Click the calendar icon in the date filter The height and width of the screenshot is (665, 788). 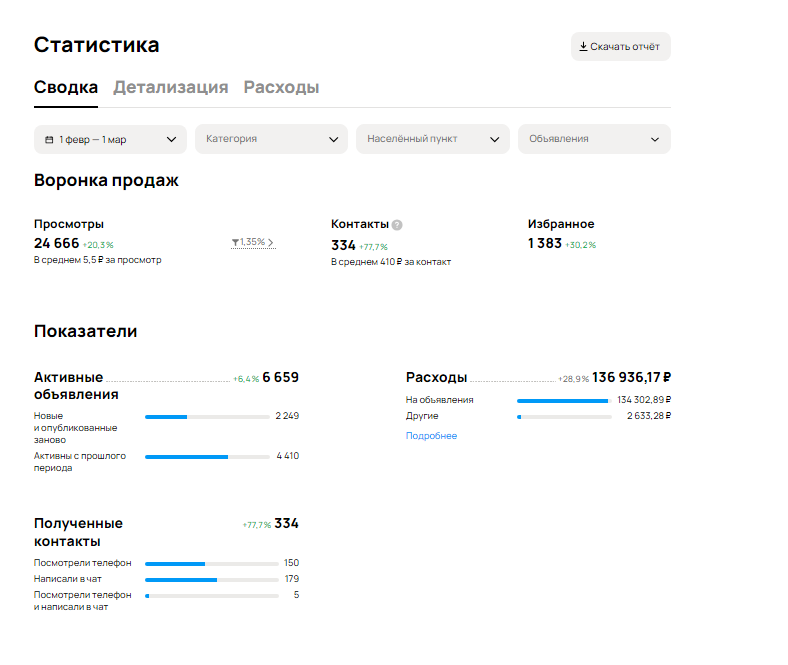[x=49, y=139]
